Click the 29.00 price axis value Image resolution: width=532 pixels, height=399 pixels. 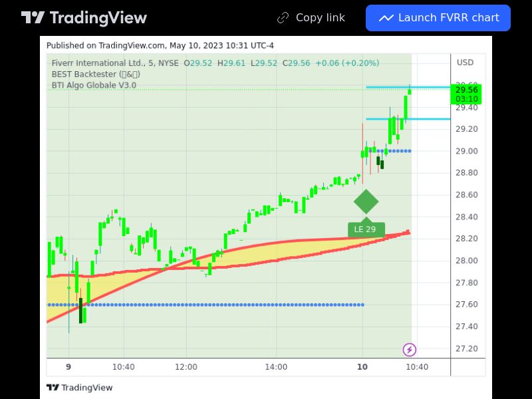[467, 151]
